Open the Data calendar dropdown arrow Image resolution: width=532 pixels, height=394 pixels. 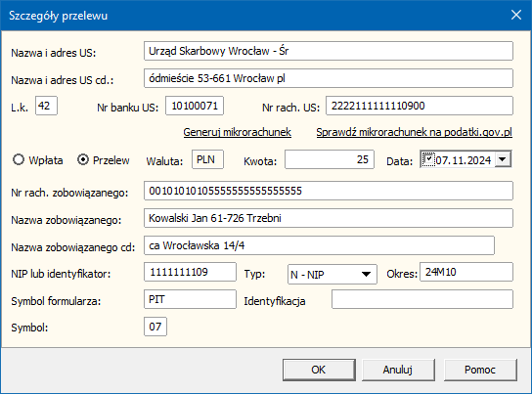[x=503, y=159]
